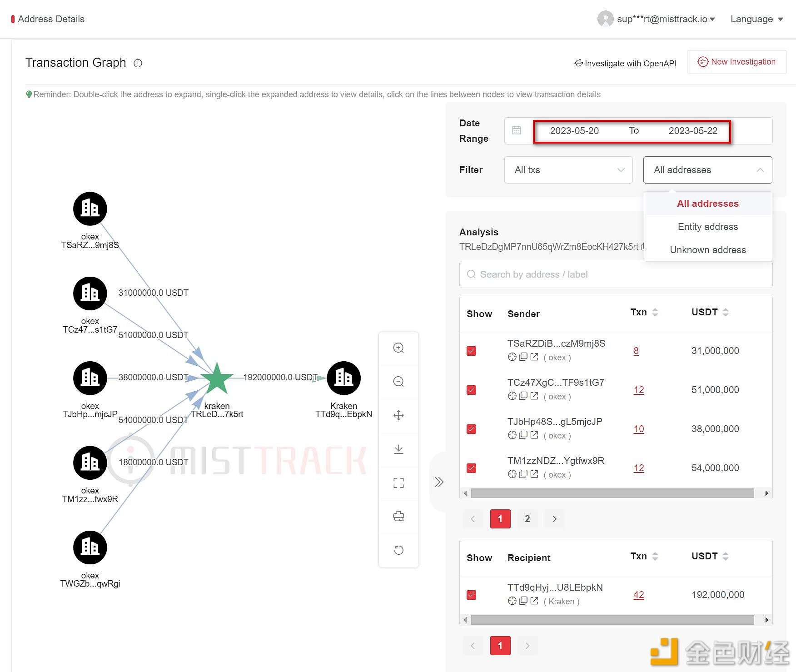796x672 pixels.
Task: Uncheck Show for sender TJbHp48S...gL5mjcJP
Action: (x=471, y=429)
